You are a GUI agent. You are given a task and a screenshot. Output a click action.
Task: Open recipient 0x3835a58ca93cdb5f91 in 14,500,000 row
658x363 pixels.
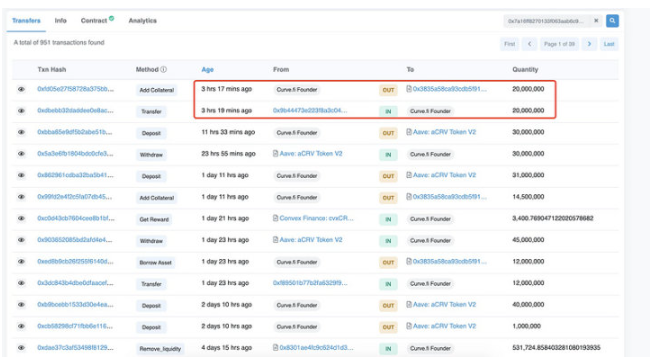[x=450, y=196]
